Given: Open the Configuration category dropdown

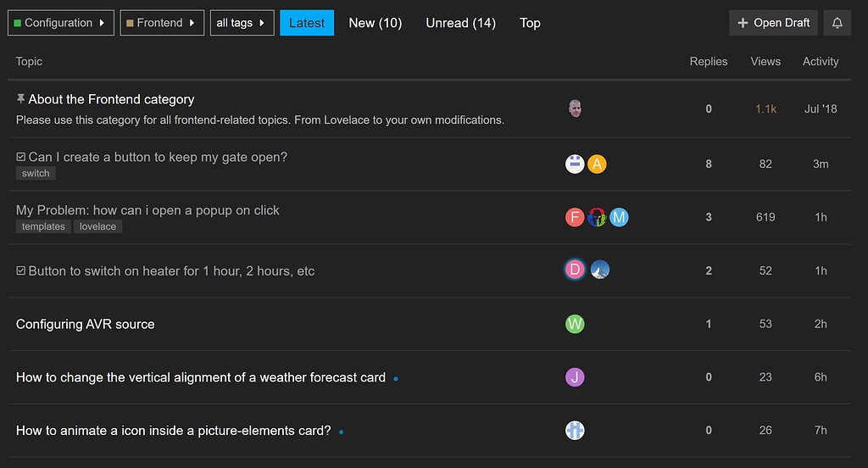Looking at the screenshot, I should pyautogui.click(x=61, y=23).
